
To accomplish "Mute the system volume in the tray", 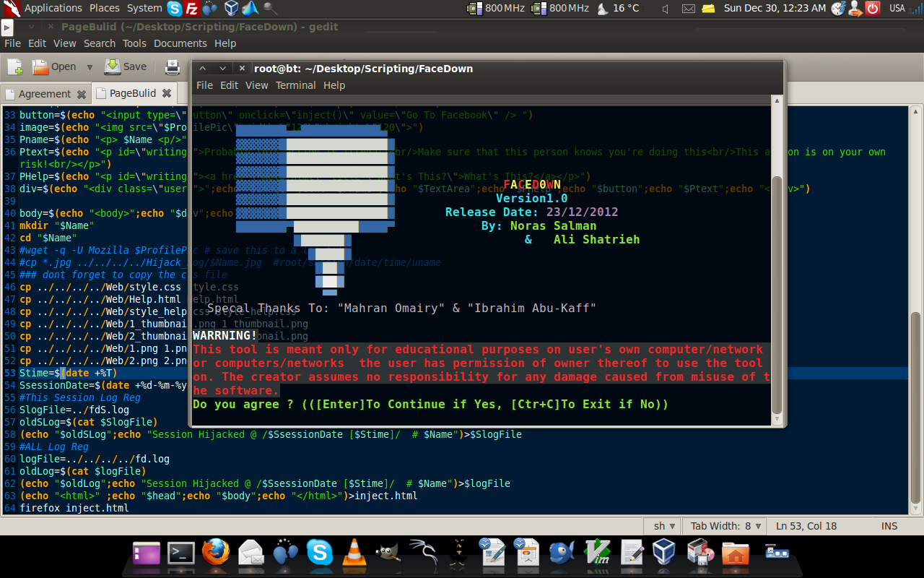I will click(x=666, y=9).
